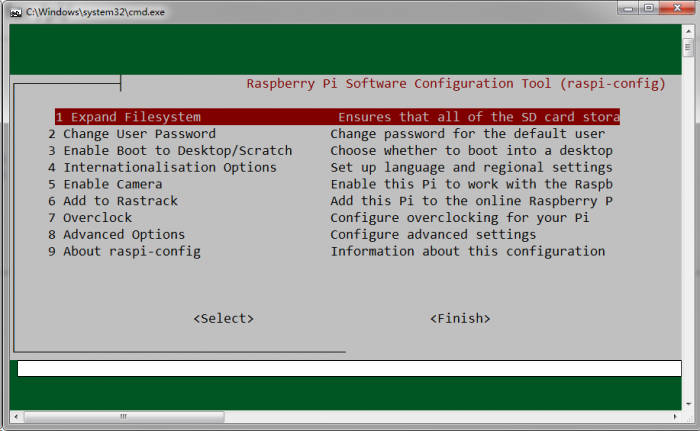Click 'Add this Pi to the online' description
700x431 pixels.
tap(471, 201)
